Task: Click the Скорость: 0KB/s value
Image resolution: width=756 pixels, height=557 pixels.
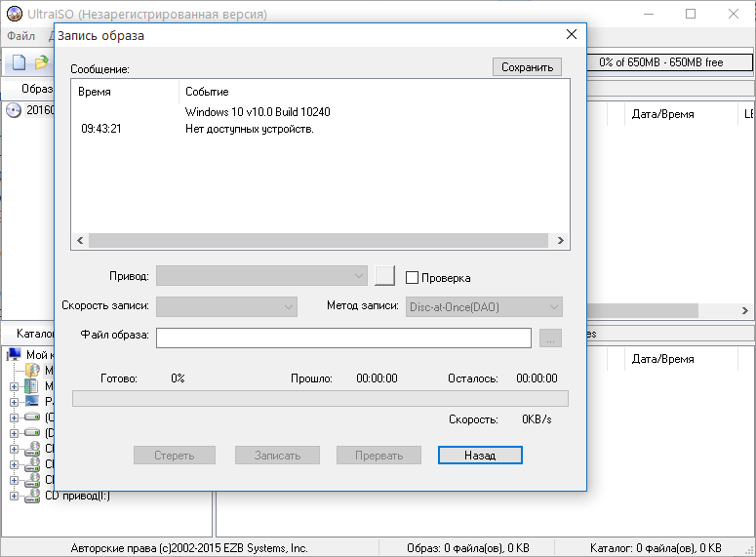Action: click(x=537, y=419)
